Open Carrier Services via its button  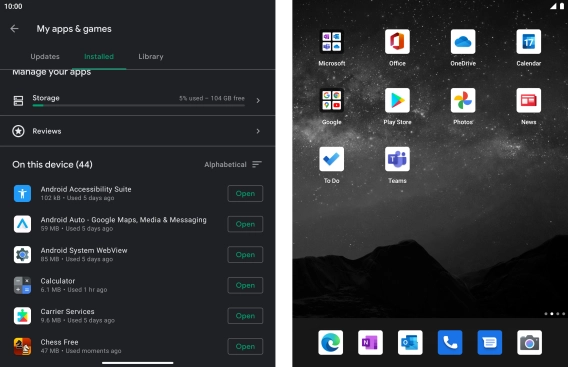click(245, 316)
